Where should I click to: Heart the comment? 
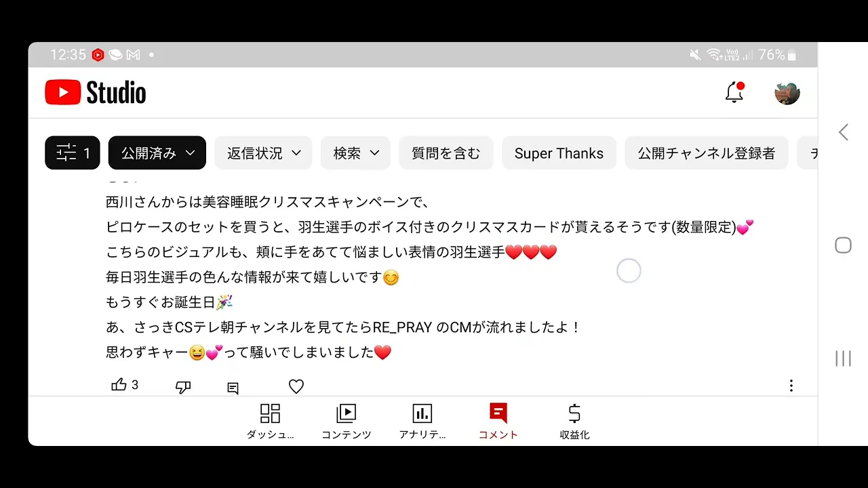(x=296, y=386)
